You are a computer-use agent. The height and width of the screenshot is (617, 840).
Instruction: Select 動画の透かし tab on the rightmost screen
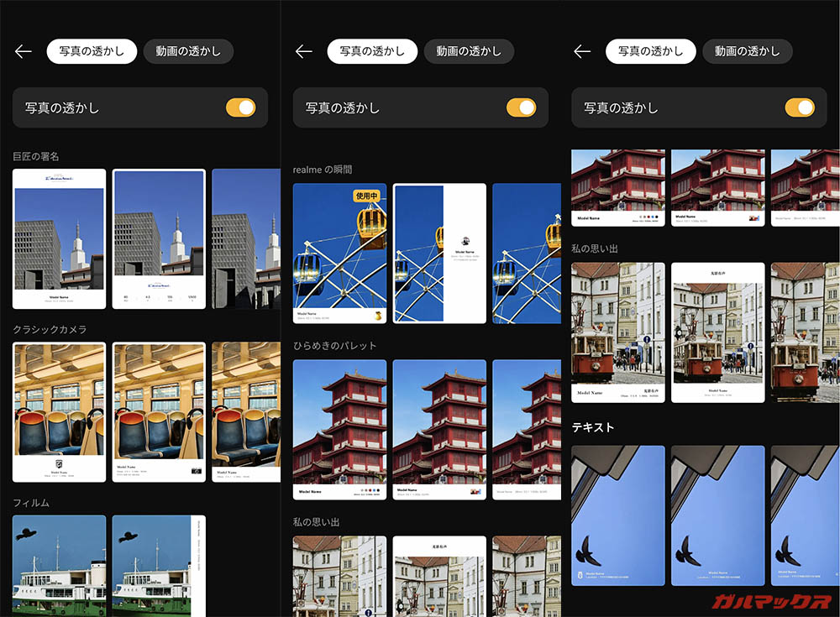[x=748, y=51]
